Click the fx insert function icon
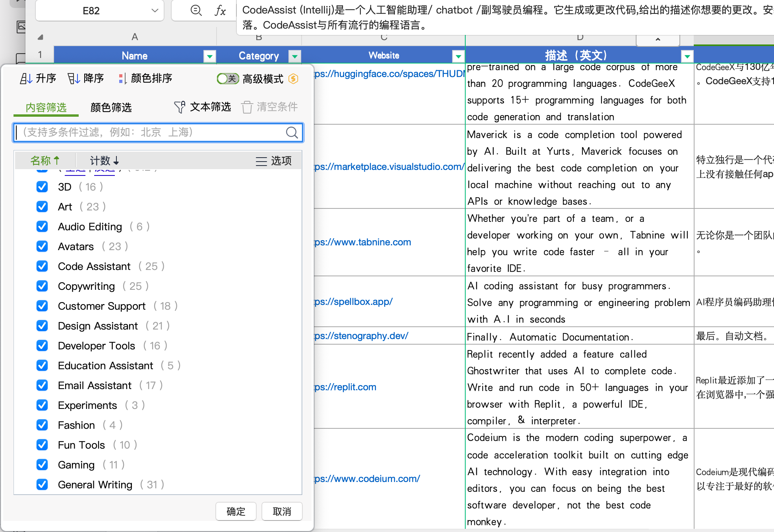This screenshot has width=774, height=532. [220, 10]
